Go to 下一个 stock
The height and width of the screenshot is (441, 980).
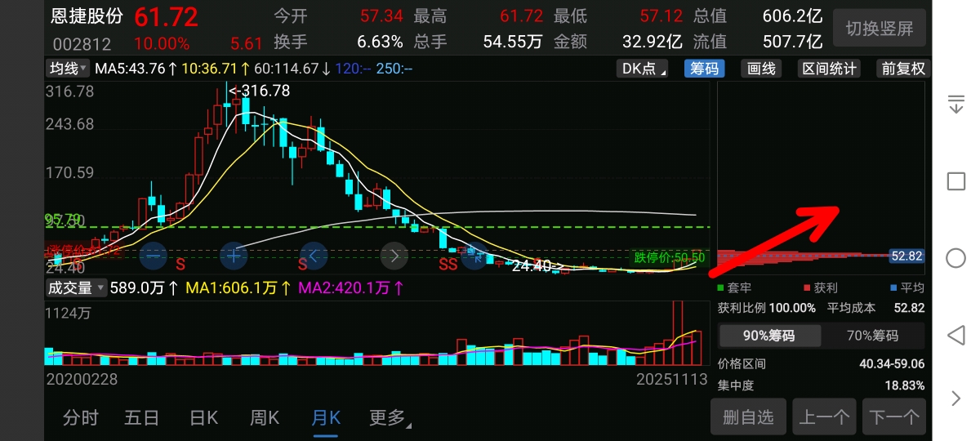[894, 417]
